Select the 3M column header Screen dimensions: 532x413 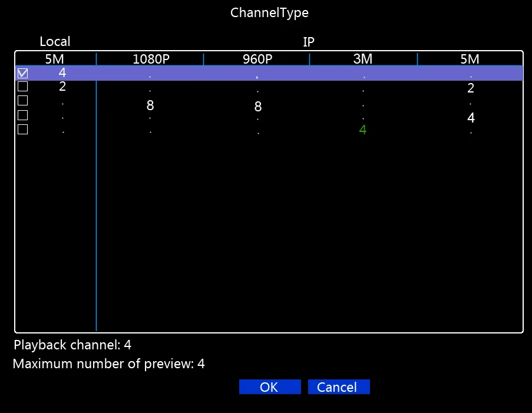pos(363,59)
